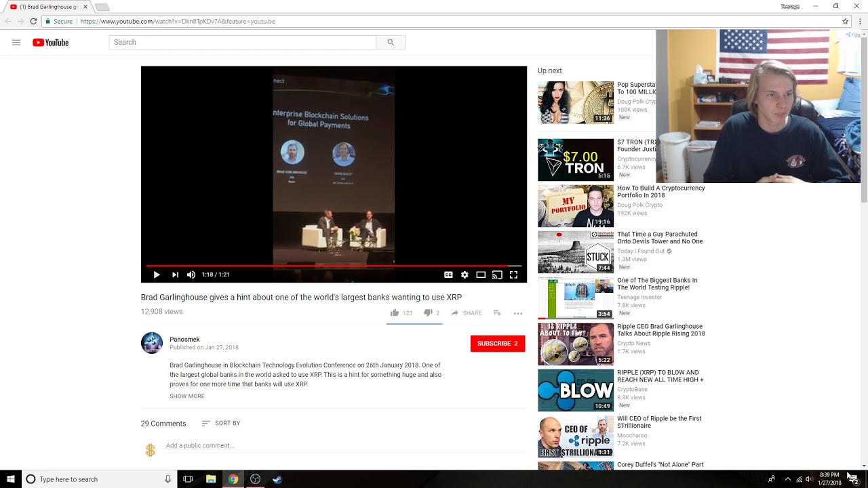Toggle closed captions in the player
Viewport: 868px width, 488px height.
click(448, 274)
